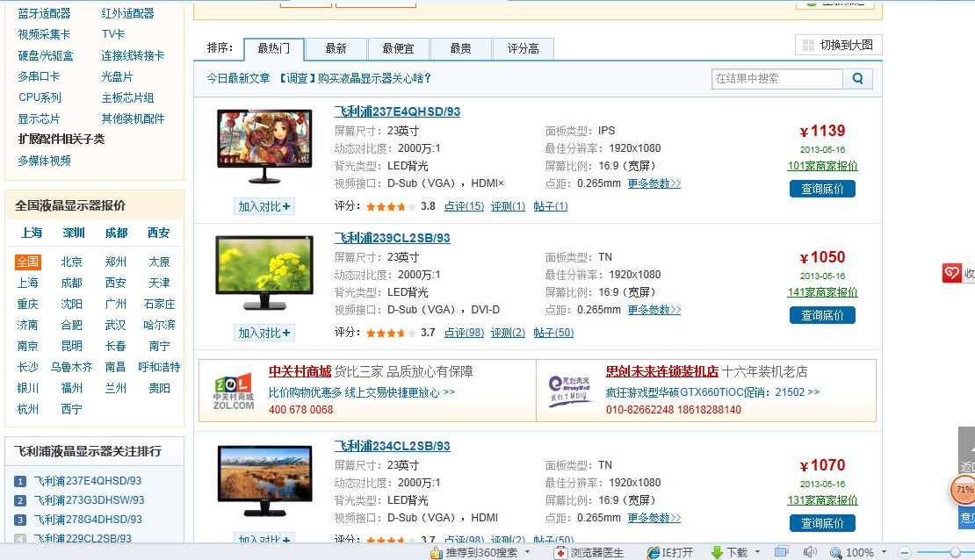975x560 pixels.
Task: Click the 推荐到360搜索 thumbs-up icon
Action: coord(436,553)
